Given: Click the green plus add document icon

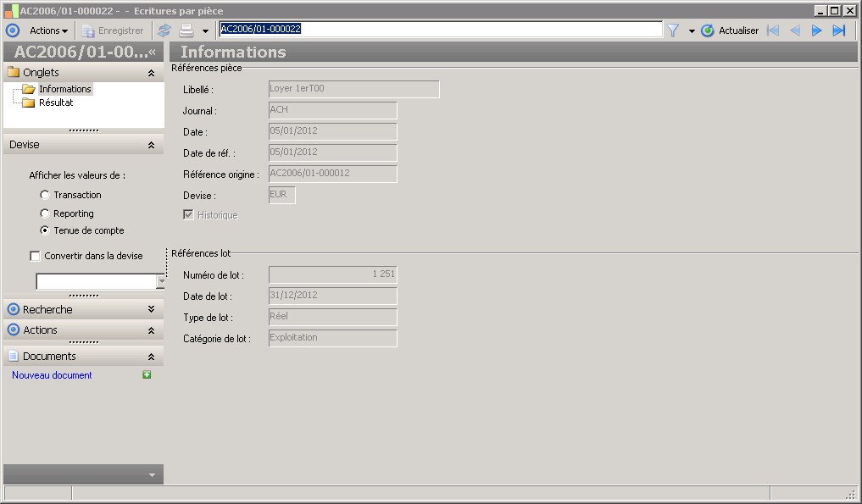Looking at the screenshot, I should (x=147, y=375).
